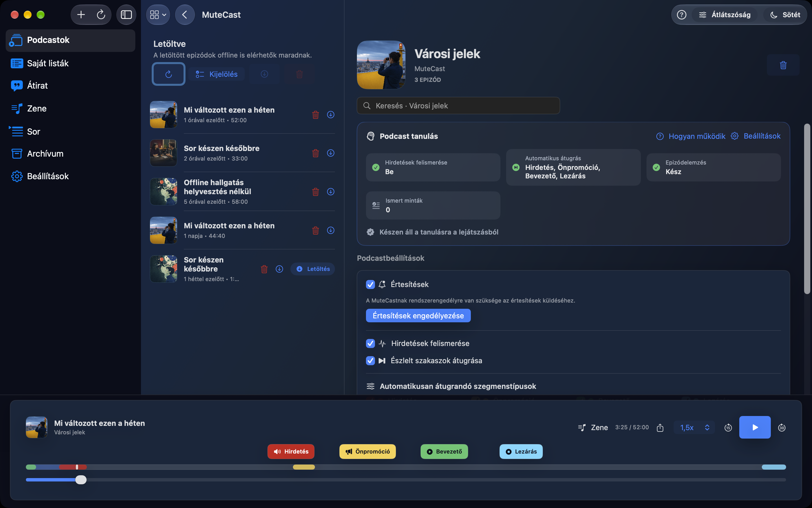Click the Keresés · Városi jelek search field
This screenshot has height=508, width=812.
(458, 106)
